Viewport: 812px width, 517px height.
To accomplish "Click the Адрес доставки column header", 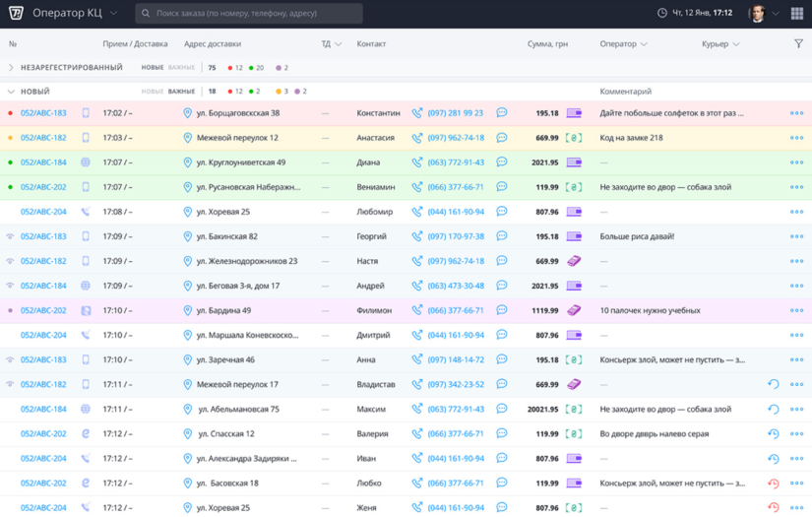I will coord(213,44).
